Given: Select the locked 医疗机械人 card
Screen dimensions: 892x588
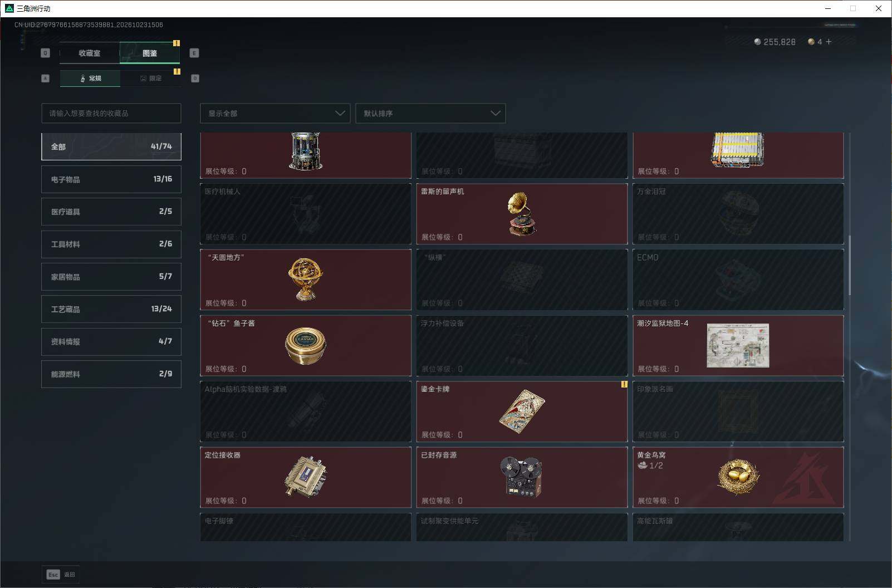Looking at the screenshot, I should [306, 214].
